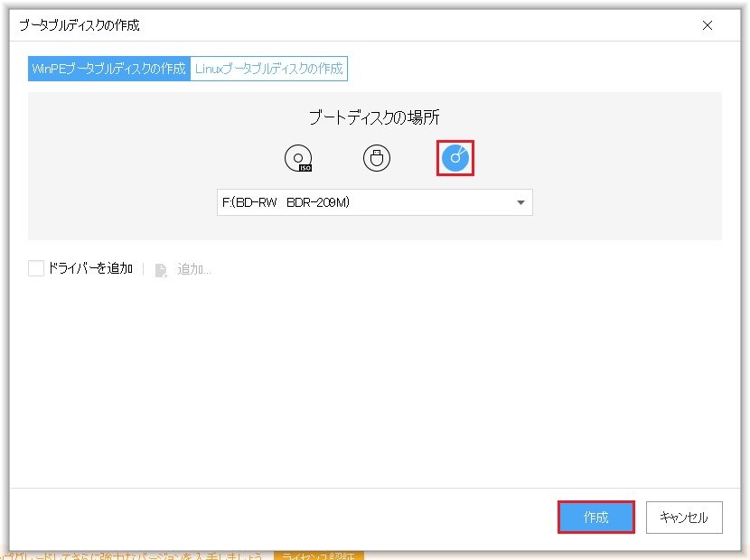
Task: Switch to the WinPEブータブルディスクの作成 tab
Action: (x=108, y=69)
